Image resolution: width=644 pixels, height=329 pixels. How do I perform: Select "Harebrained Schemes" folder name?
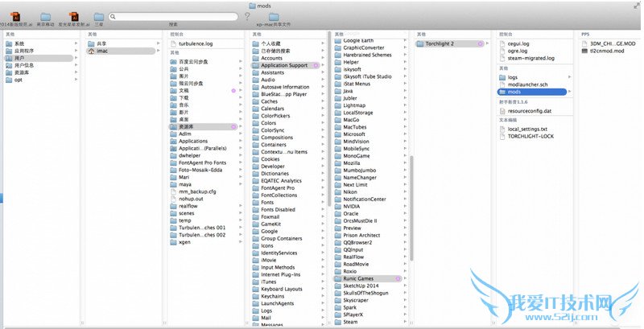coord(367,55)
